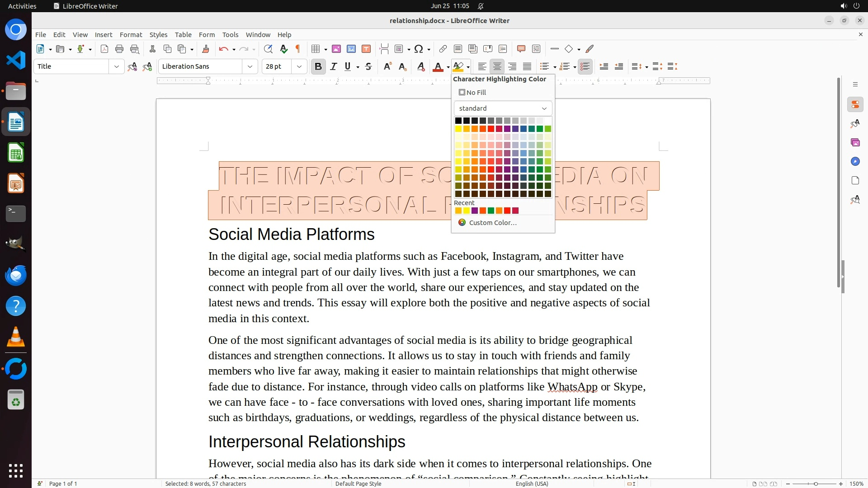
Task: Pick the black swatch in palette
Action: [x=458, y=121]
